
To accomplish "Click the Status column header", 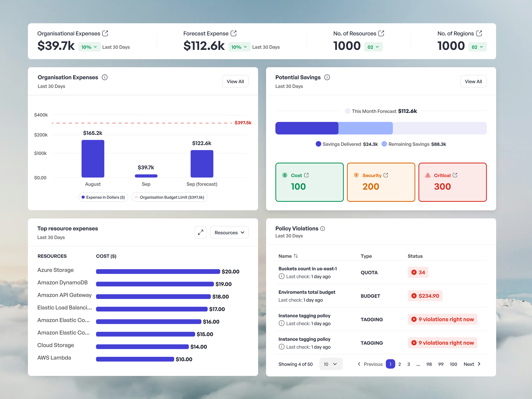I will click(415, 256).
